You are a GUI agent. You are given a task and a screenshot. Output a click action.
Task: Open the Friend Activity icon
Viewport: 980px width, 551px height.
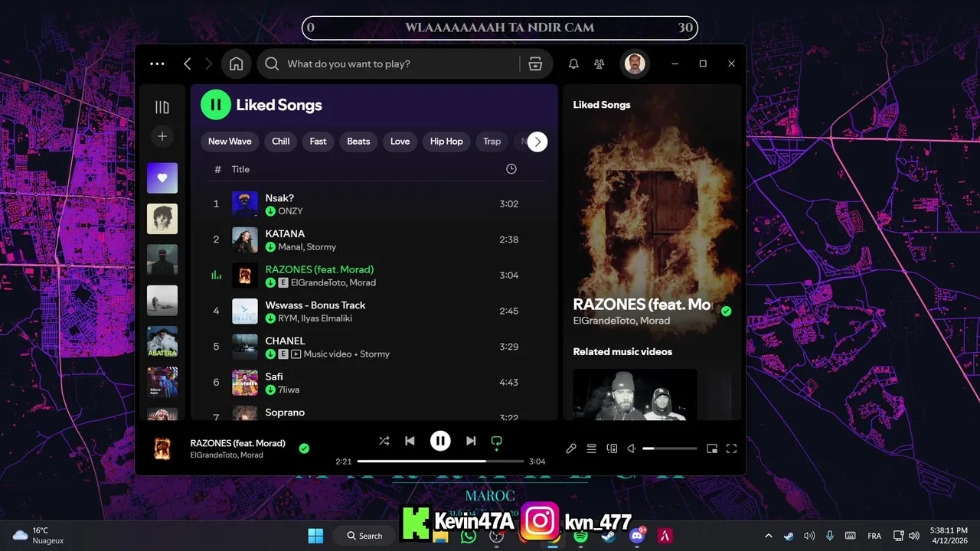[599, 64]
